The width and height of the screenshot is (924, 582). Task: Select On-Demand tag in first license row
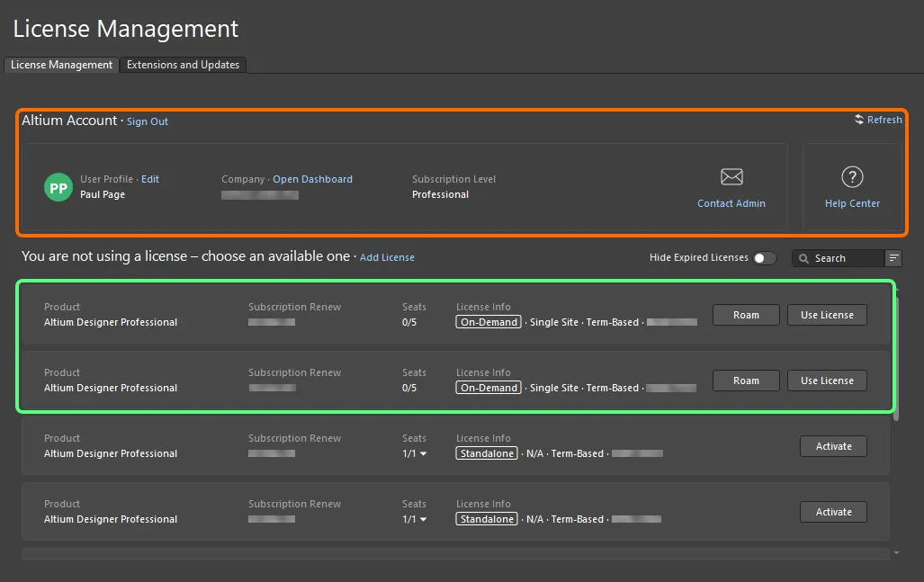click(489, 322)
